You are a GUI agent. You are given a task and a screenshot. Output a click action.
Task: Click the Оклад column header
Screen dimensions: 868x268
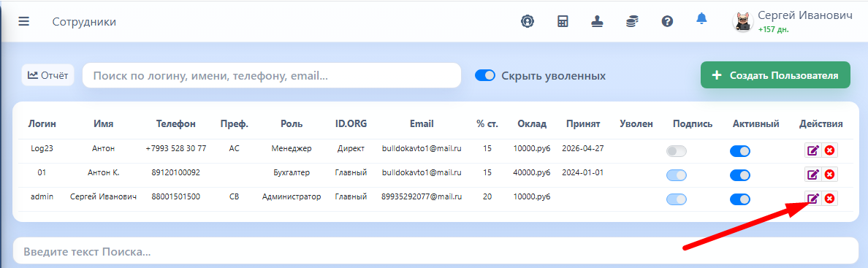[x=532, y=124]
